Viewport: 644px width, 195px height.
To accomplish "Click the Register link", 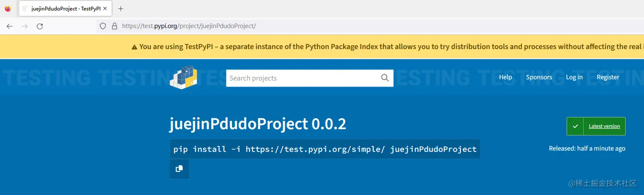I will [608, 77].
